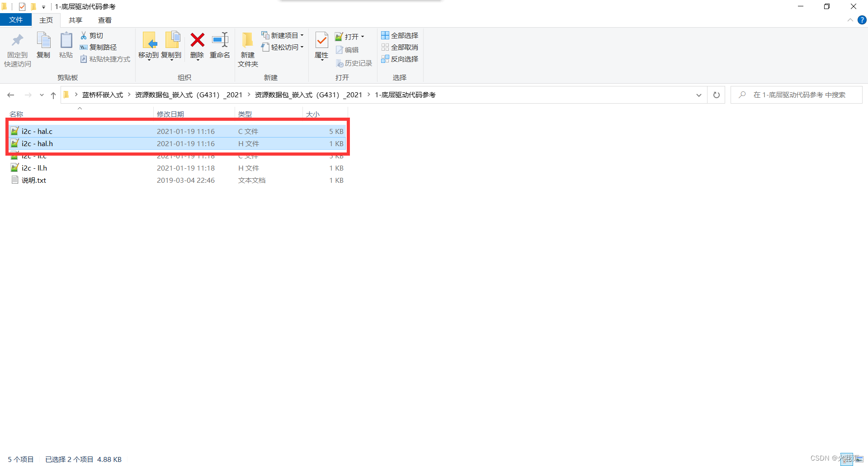
Task: Click the Copy ribbon icon
Action: click(x=43, y=45)
